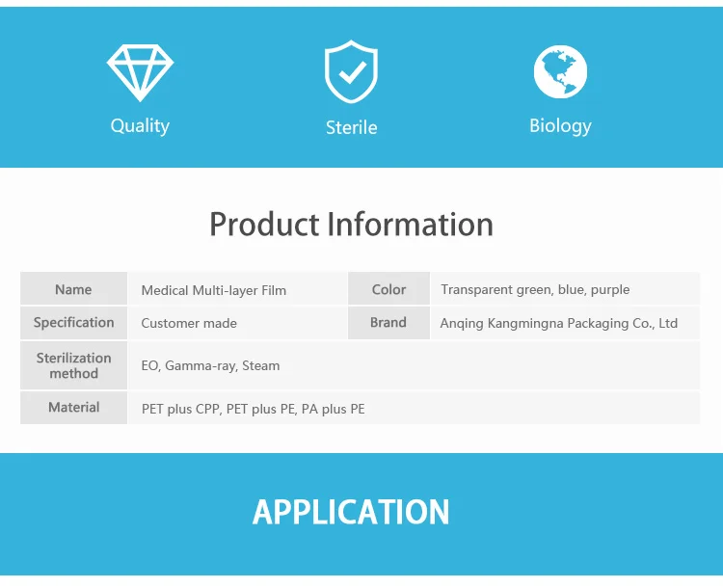Click the Name table header cell
The height and width of the screenshot is (588, 723).
[74, 288]
